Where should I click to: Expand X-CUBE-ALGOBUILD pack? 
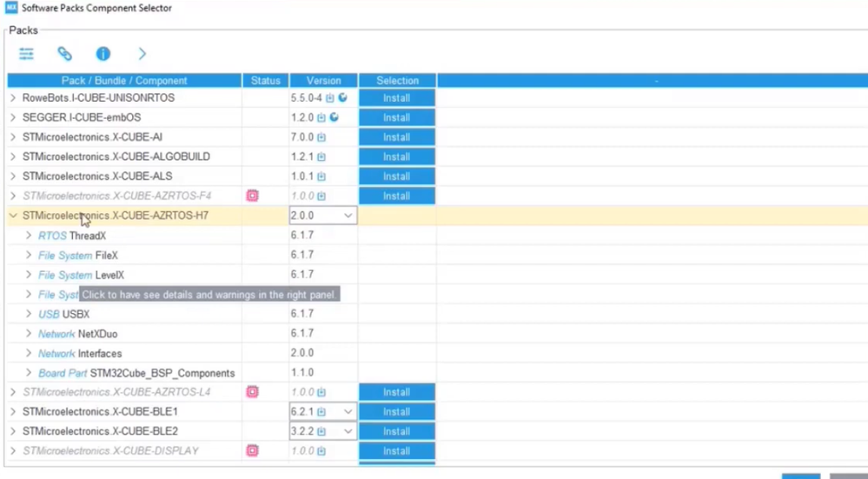[13, 156]
